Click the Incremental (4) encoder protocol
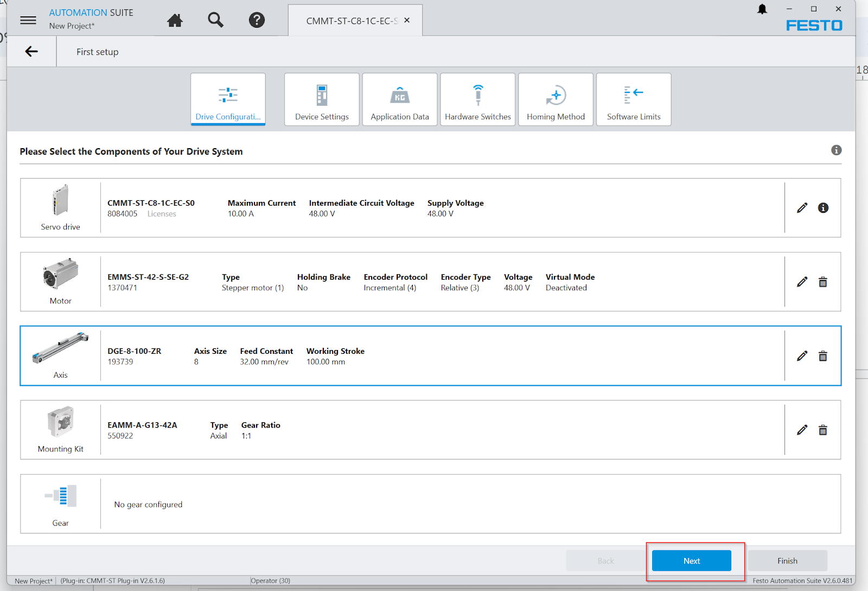This screenshot has height=591, width=868. 390,288
